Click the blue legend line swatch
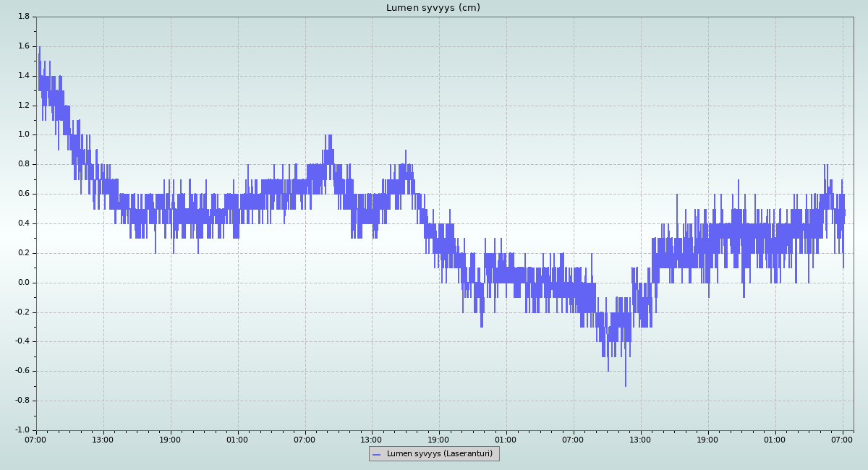The height and width of the screenshot is (470, 868). pos(377,454)
